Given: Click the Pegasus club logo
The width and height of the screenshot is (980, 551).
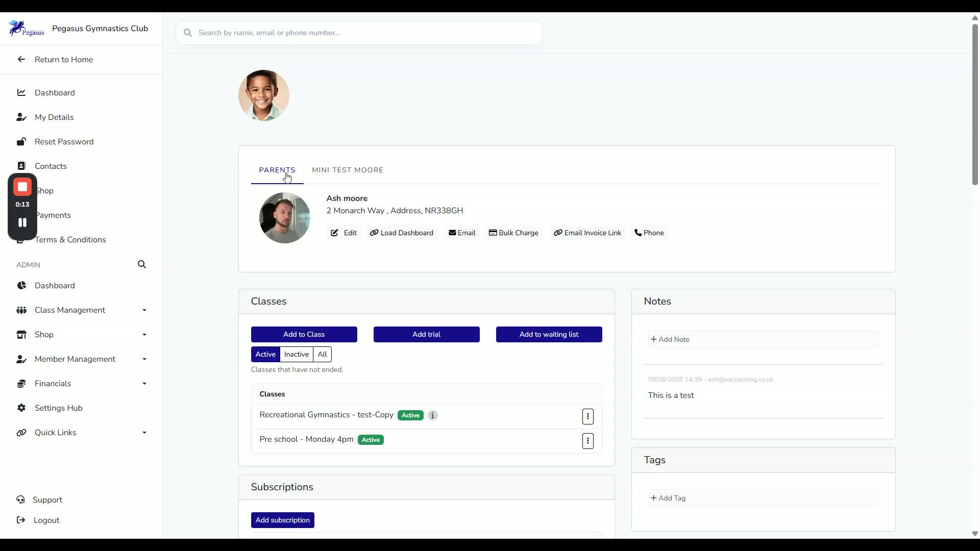Looking at the screenshot, I should [27, 29].
